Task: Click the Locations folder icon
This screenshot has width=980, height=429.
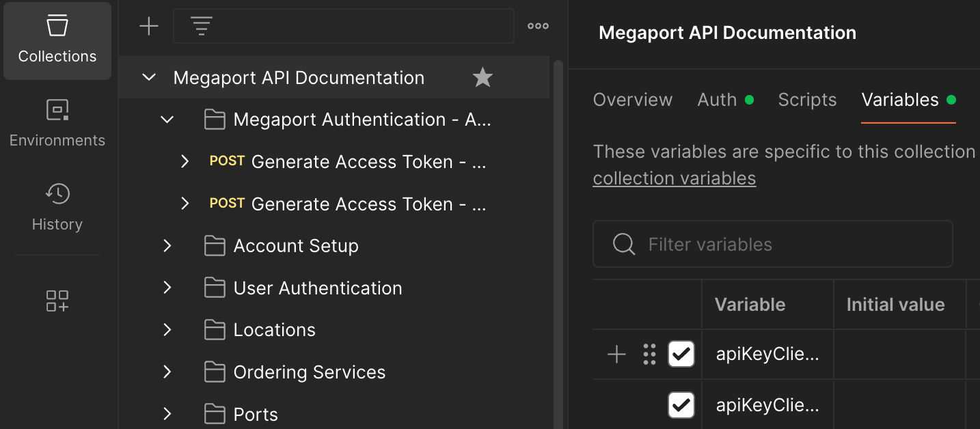Action: coord(215,331)
